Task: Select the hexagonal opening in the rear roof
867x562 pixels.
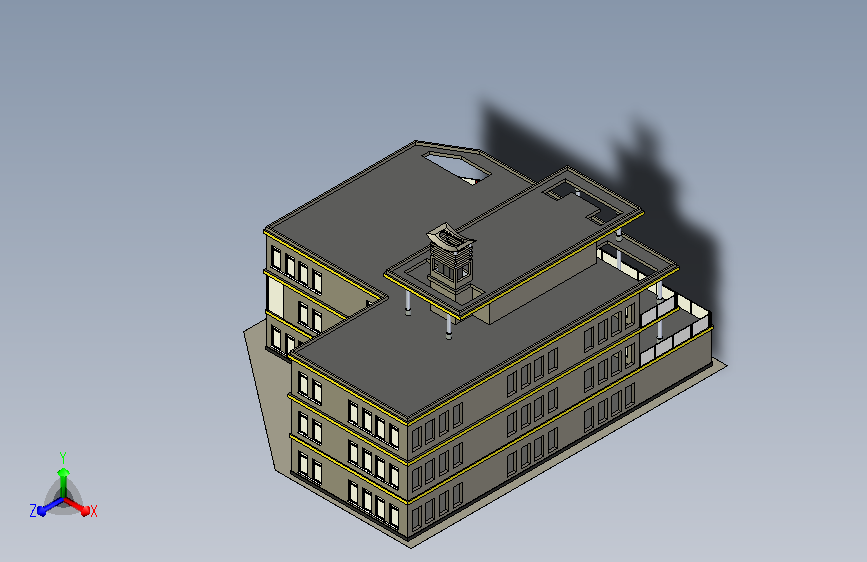Action: click(457, 167)
